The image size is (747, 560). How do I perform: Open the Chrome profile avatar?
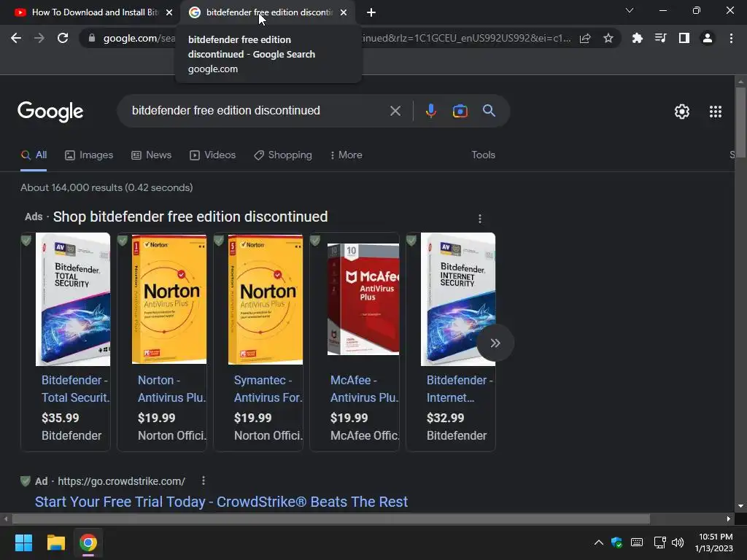pyautogui.click(x=708, y=38)
